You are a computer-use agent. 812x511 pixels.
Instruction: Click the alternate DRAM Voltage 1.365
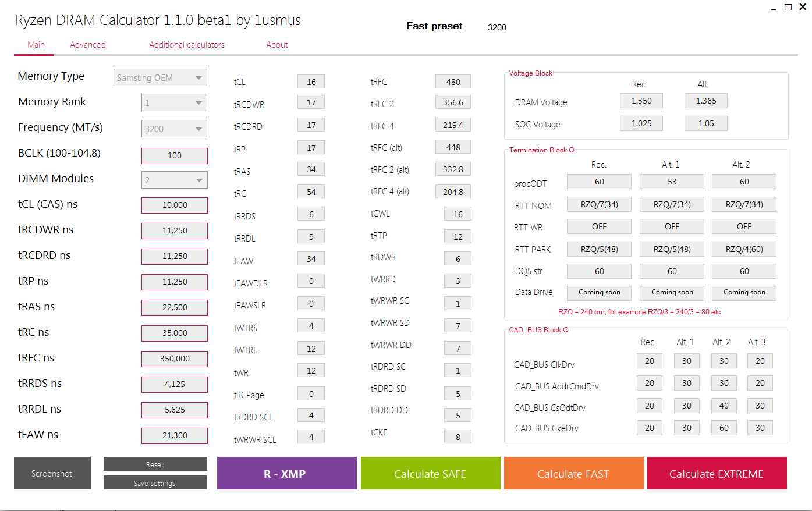click(x=706, y=101)
